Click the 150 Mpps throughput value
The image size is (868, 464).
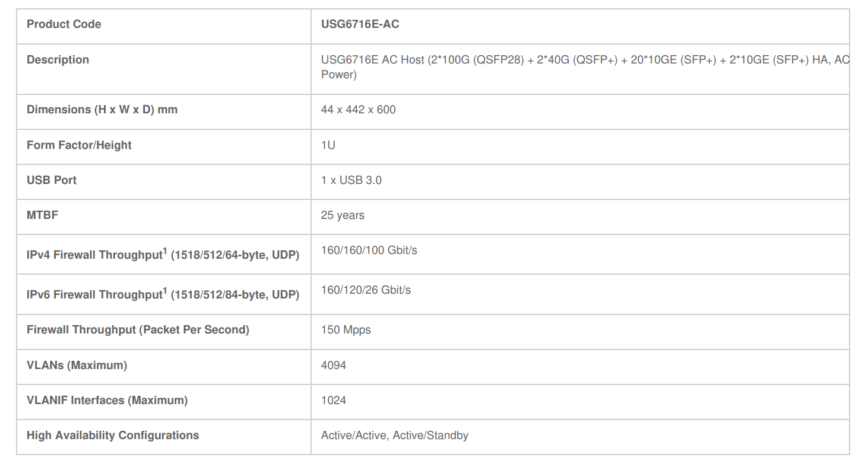346,330
